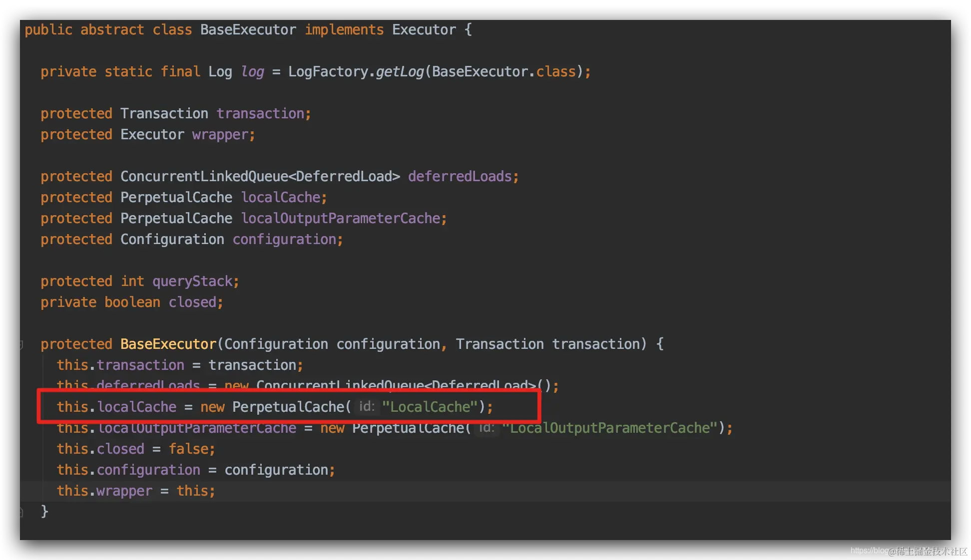971x560 pixels.
Task: Click the localOutputParameterCache field declaration
Action: tap(341, 219)
